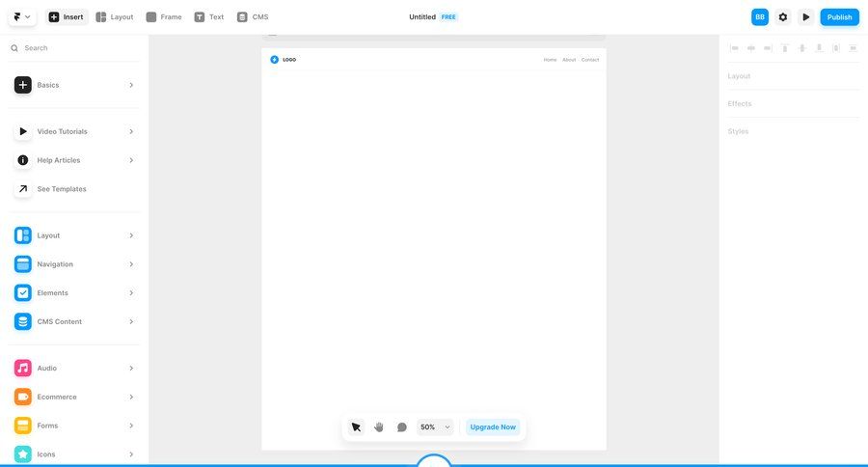868x467 pixels.
Task: Click the About link on canvas
Action: tap(569, 60)
